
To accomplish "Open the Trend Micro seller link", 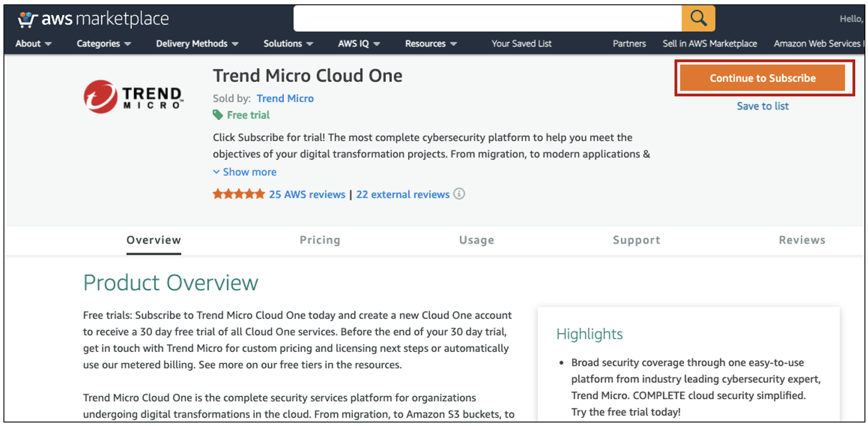I will 285,99.
